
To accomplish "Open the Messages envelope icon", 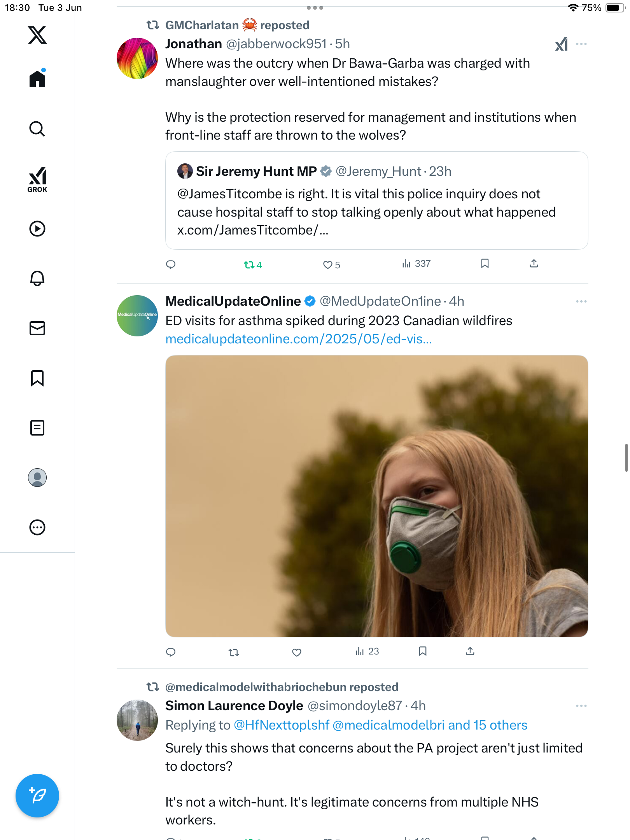I will (37, 328).
